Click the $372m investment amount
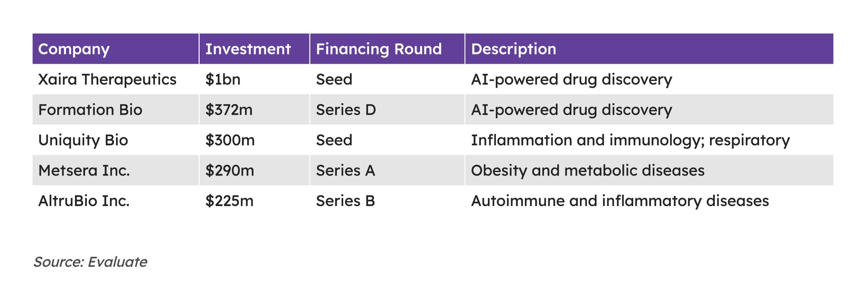868x308 pixels. 229,110
